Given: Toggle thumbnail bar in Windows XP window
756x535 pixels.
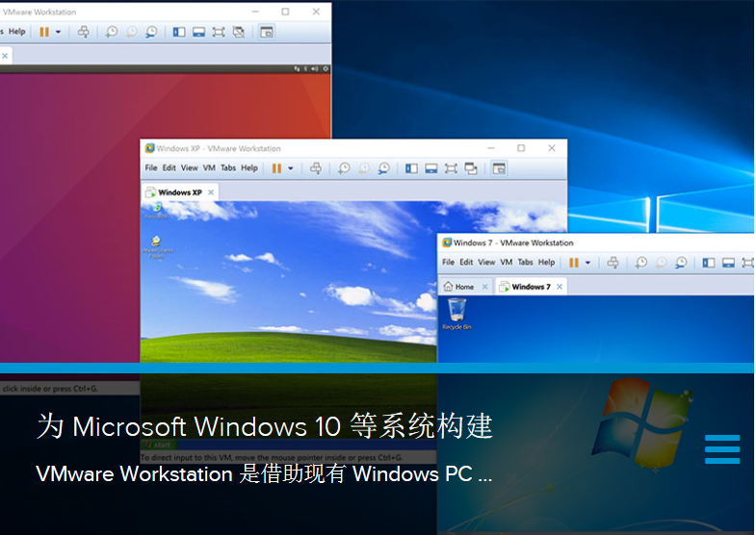Looking at the screenshot, I should 431,168.
